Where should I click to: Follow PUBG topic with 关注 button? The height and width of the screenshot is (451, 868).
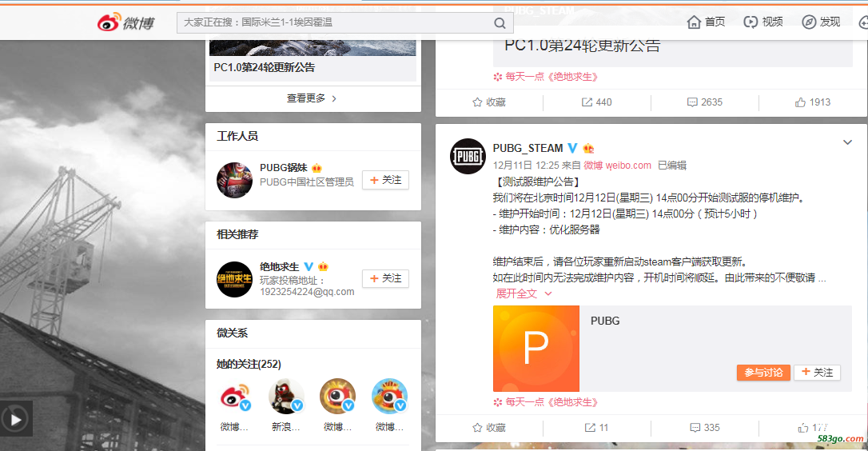click(x=817, y=373)
